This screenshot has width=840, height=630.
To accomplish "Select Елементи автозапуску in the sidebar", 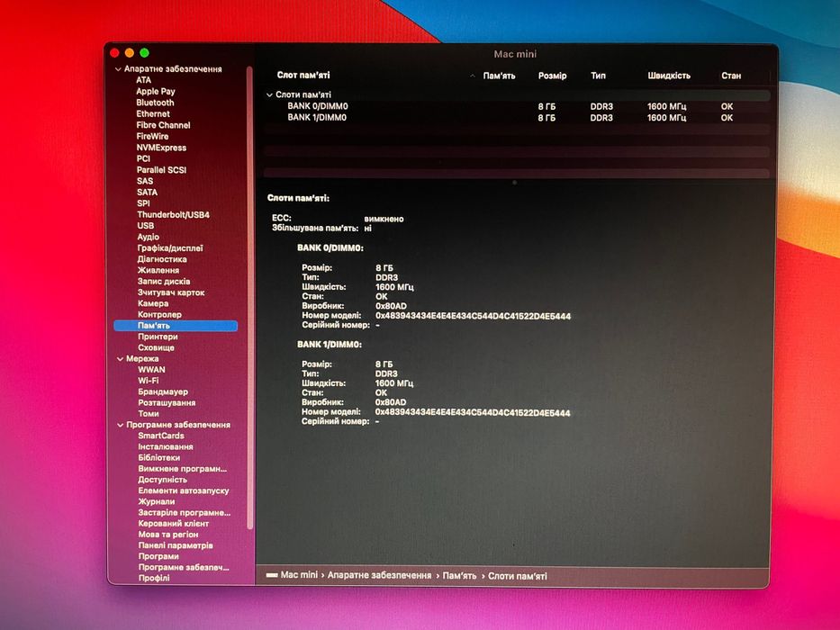I will click(183, 490).
